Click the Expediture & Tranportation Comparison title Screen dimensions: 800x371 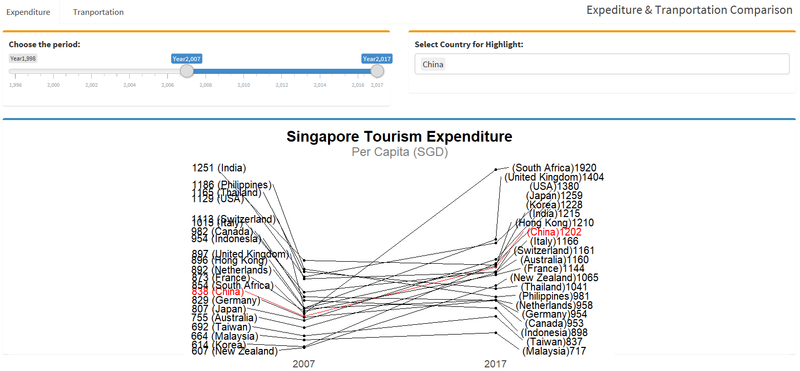point(689,10)
